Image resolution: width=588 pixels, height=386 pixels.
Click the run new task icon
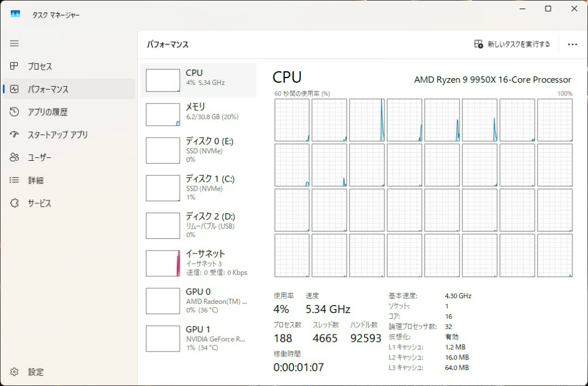(x=478, y=44)
